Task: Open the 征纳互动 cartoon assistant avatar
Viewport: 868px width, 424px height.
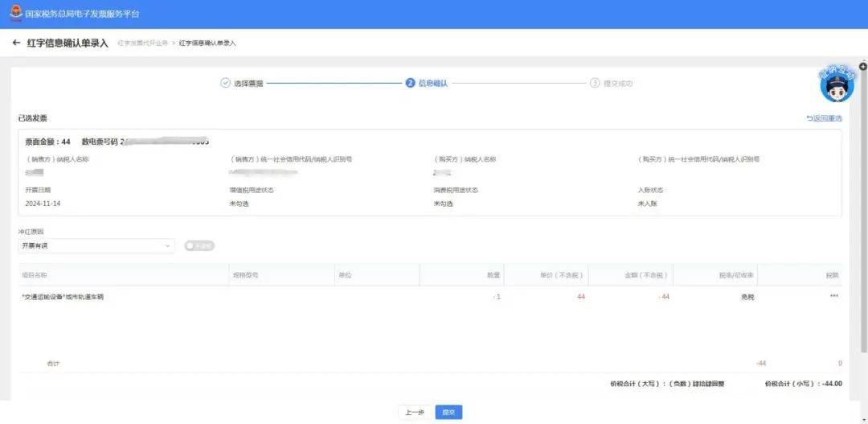Action: click(x=837, y=84)
